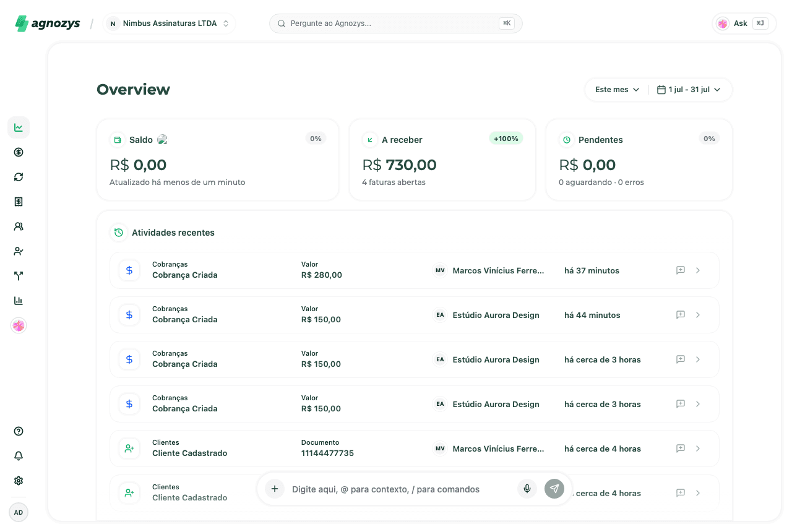Image resolution: width=792 pixels, height=532 pixels.
Task: Open the Este mes period dropdown
Action: 617,90
